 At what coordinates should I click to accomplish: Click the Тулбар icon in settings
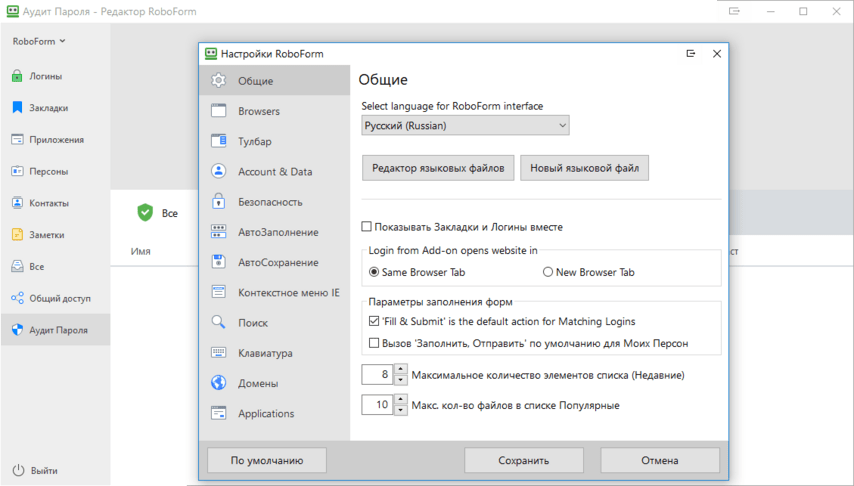tap(218, 141)
